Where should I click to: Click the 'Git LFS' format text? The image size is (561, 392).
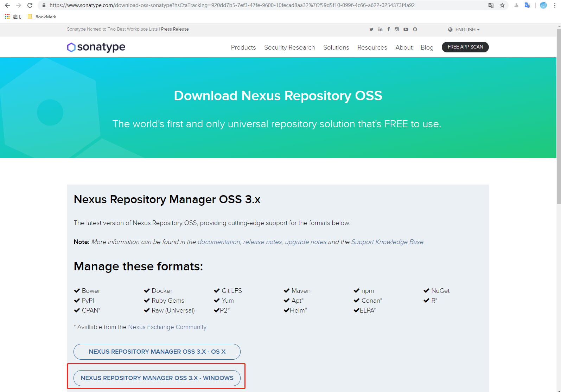click(232, 291)
